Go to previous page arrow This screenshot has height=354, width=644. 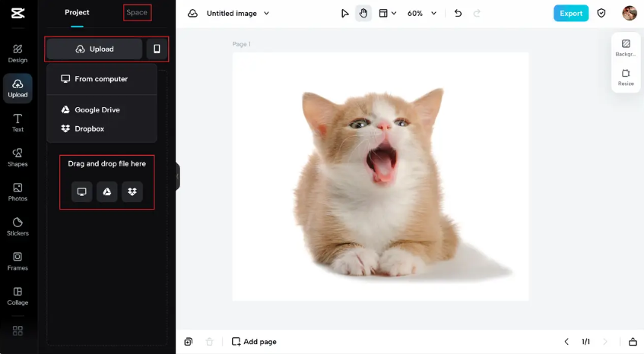566,341
